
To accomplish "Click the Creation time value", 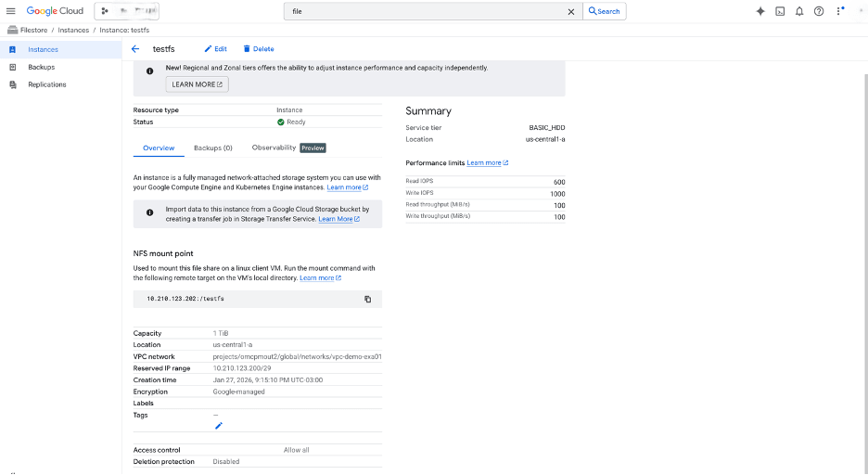I will pos(268,379).
